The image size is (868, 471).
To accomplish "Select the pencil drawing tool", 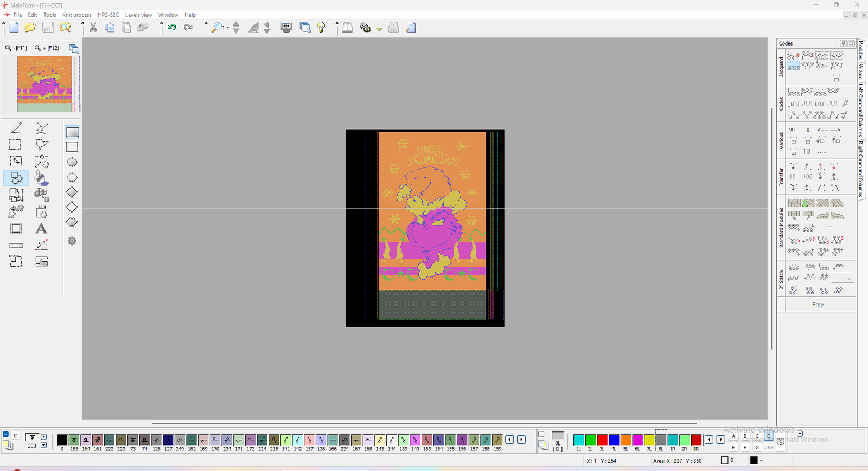I will (16, 128).
